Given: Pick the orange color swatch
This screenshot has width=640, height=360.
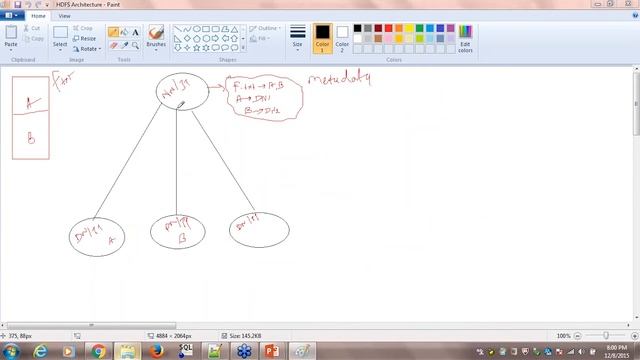Looking at the screenshot, I should pyautogui.click(x=399, y=28).
